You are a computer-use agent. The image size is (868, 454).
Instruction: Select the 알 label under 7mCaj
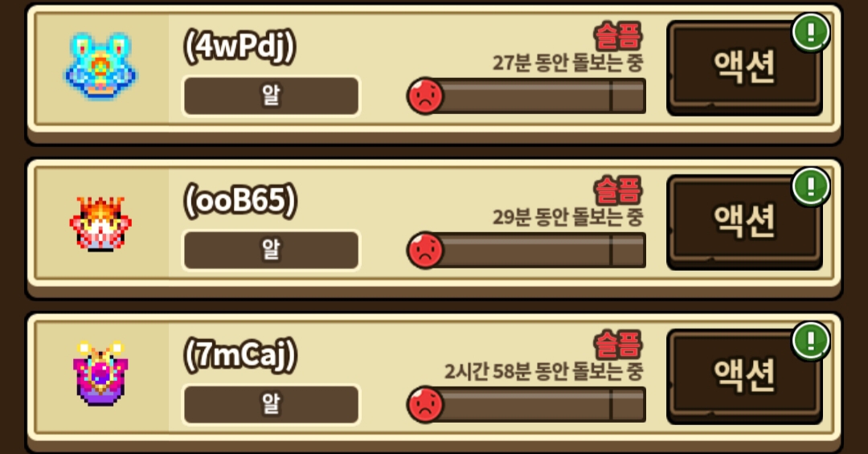pyautogui.click(x=272, y=404)
